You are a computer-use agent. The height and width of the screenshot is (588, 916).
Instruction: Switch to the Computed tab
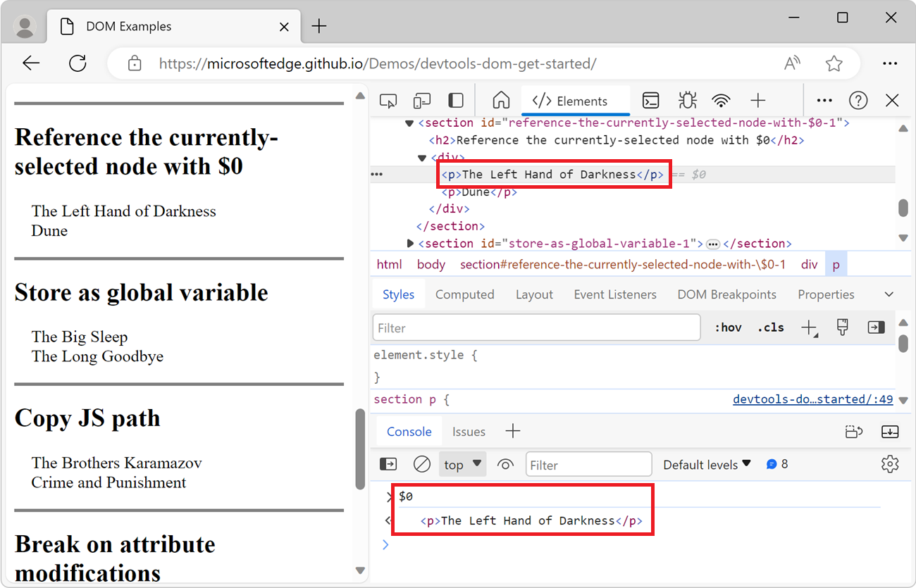(x=464, y=294)
